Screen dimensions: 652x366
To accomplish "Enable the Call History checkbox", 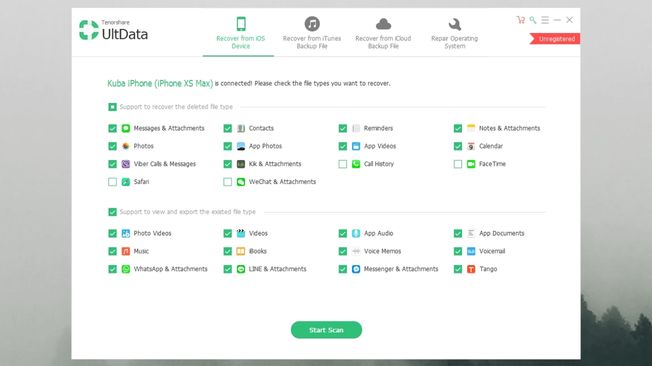I will click(x=343, y=164).
